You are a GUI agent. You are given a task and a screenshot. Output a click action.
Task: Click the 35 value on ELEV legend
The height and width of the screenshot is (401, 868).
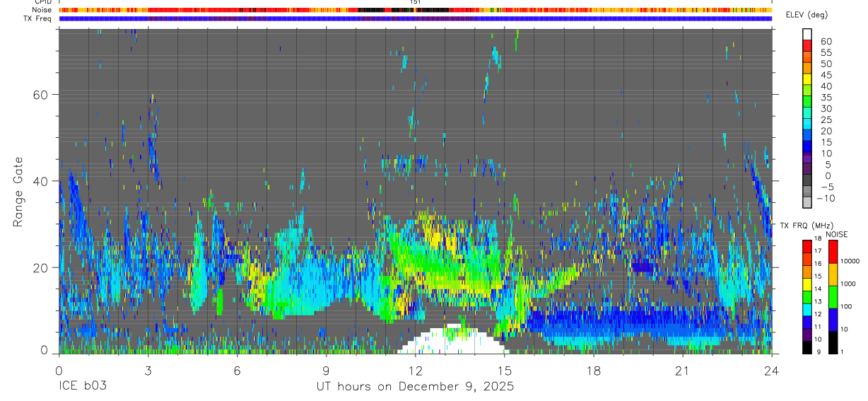826,98
